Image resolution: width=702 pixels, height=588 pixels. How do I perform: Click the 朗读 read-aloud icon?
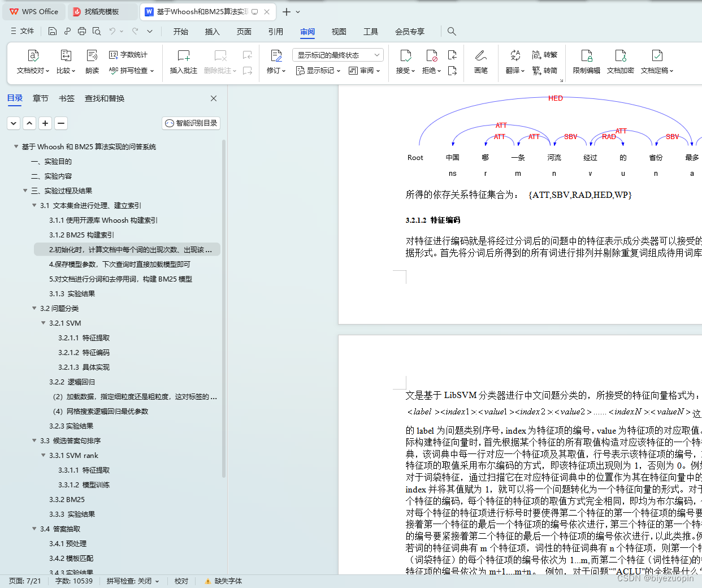[92, 61]
